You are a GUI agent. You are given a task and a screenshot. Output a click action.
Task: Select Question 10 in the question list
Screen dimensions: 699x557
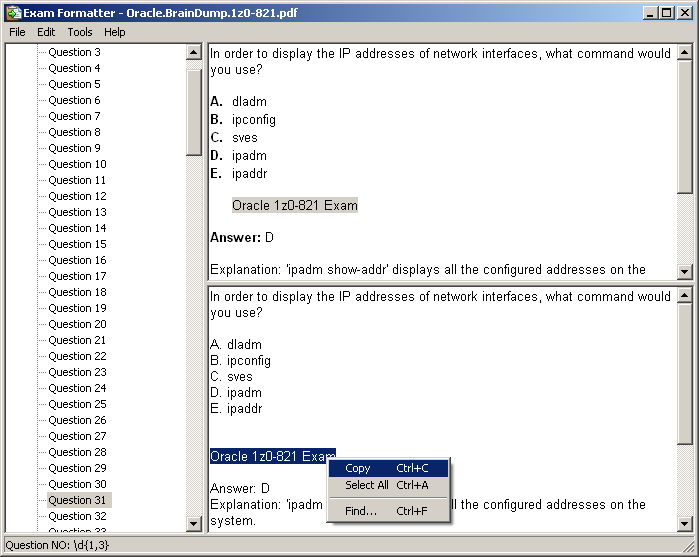click(77, 164)
